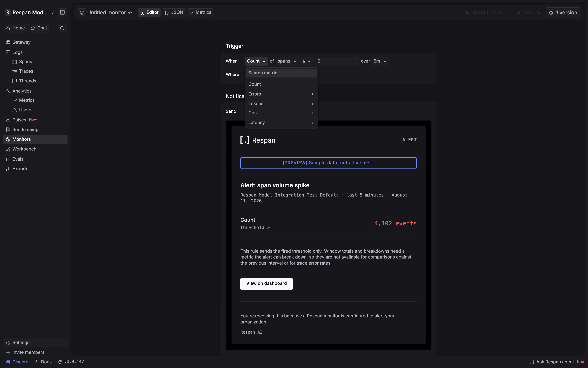Click the Gateway globe icon

tap(8, 42)
